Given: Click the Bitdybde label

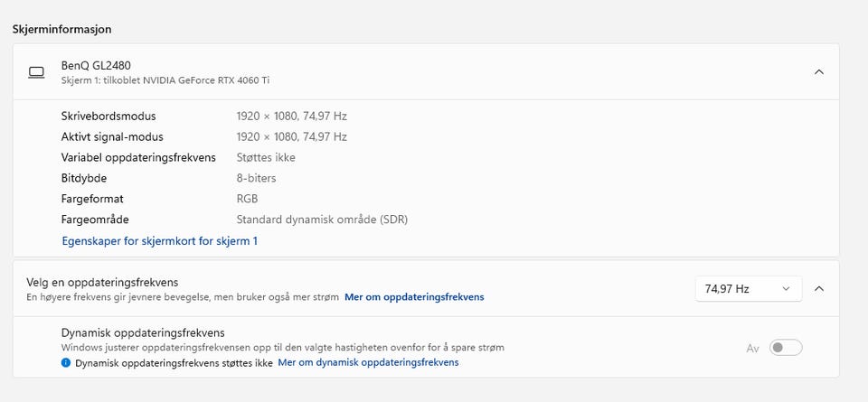Looking at the screenshot, I should pos(84,178).
